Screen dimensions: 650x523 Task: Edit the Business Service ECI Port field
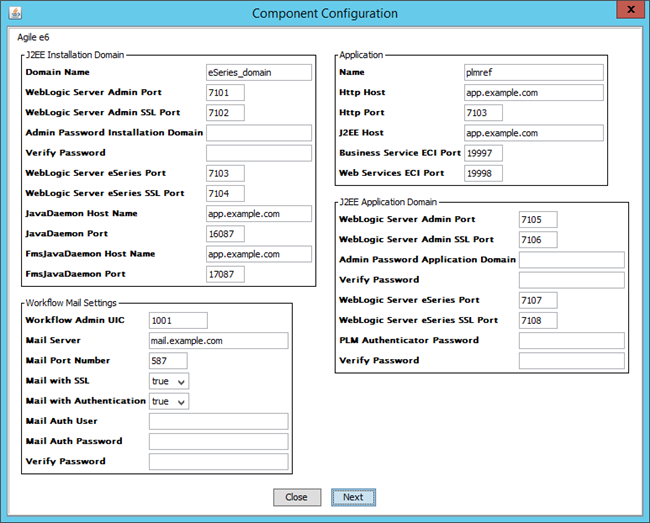pos(483,153)
